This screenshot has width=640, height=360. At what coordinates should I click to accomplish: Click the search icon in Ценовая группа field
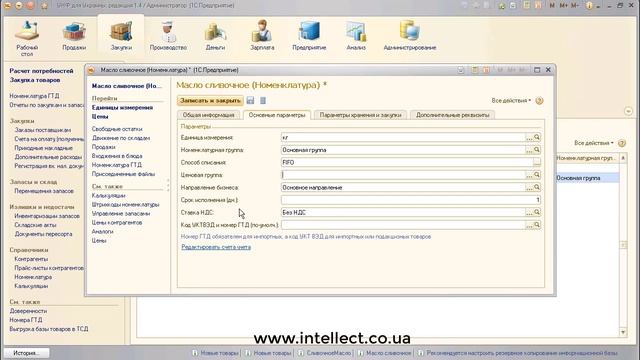tap(537, 175)
